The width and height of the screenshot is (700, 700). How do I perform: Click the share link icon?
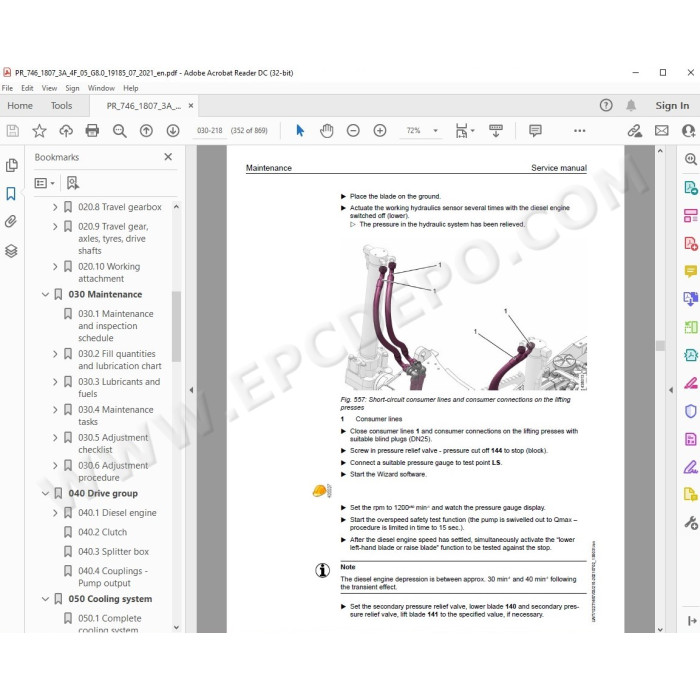[x=634, y=130]
